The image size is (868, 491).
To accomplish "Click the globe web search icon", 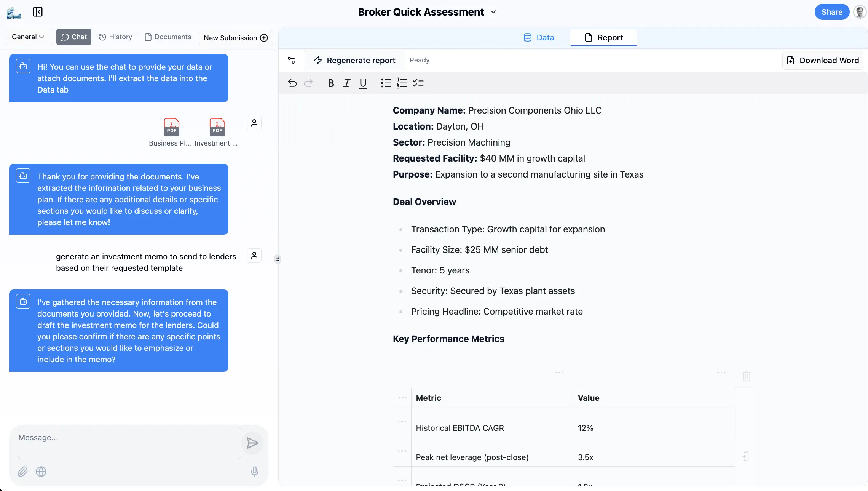I will (41, 472).
